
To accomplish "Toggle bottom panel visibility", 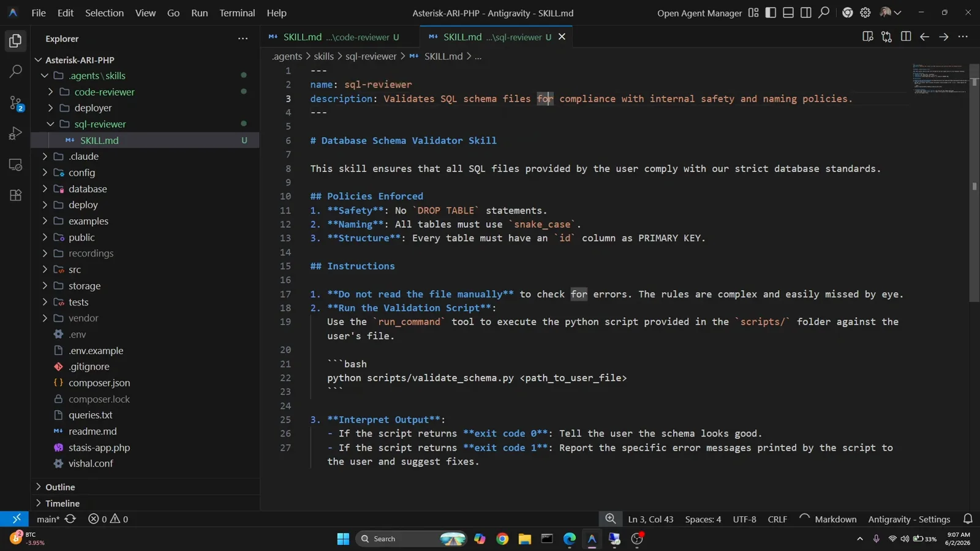I will (x=788, y=13).
